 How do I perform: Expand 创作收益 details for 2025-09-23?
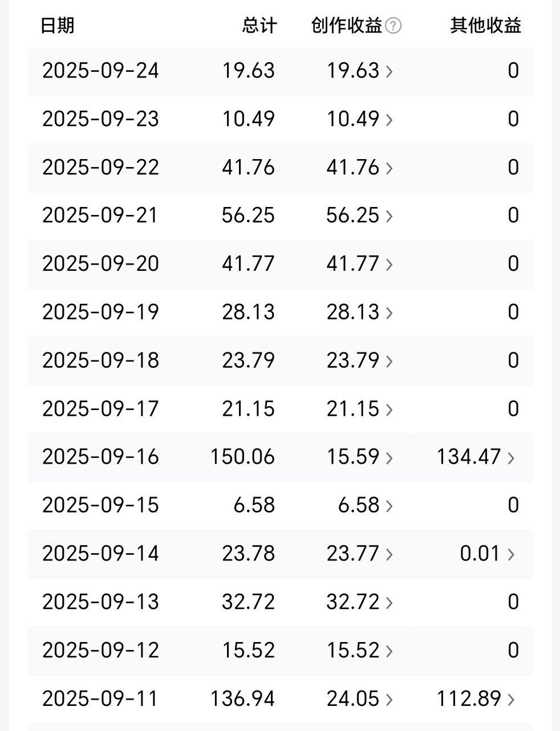(x=389, y=120)
